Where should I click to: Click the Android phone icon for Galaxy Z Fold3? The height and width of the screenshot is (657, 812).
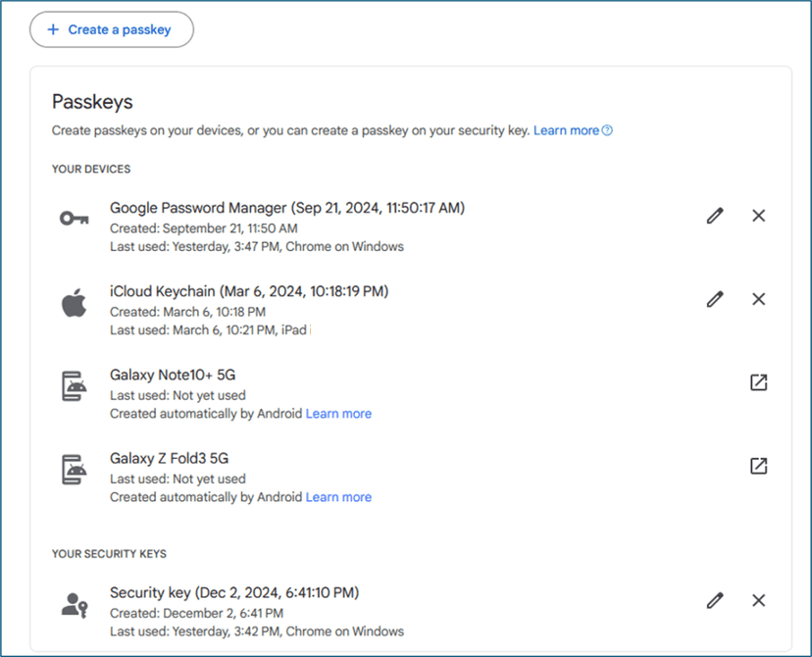tap(74, 470)
